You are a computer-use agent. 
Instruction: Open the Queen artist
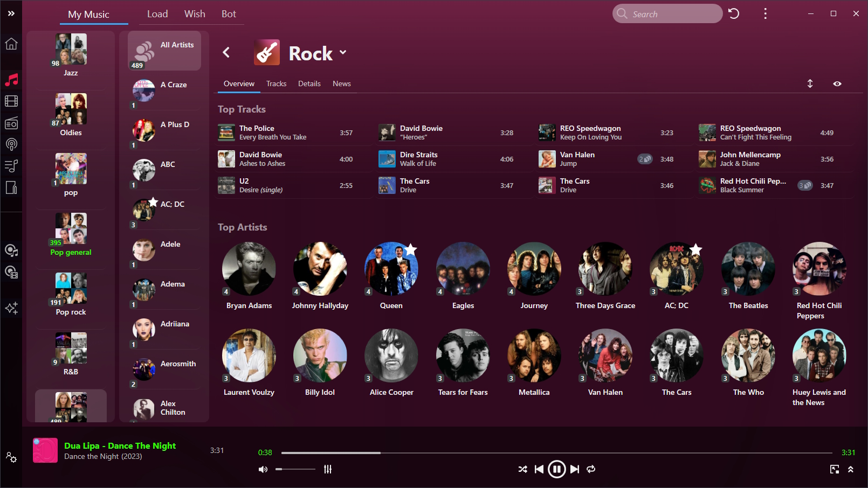coord(391,269)
